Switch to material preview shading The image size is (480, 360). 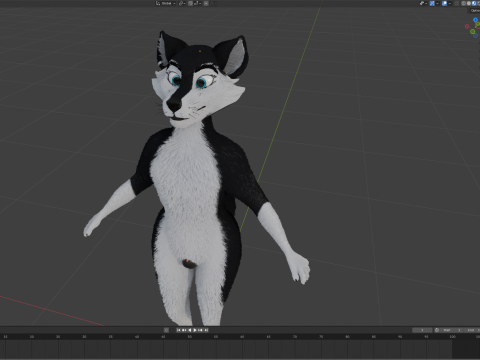click(474, 3)
